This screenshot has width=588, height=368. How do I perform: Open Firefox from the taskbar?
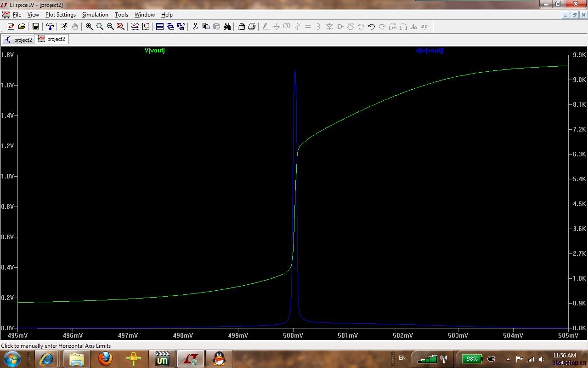tap(105, 358)
